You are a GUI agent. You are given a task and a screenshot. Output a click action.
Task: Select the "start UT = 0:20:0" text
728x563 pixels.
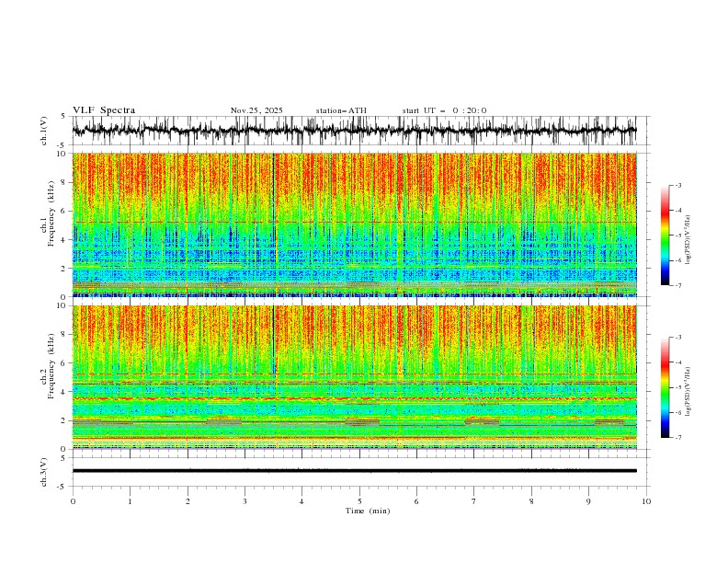444,110
